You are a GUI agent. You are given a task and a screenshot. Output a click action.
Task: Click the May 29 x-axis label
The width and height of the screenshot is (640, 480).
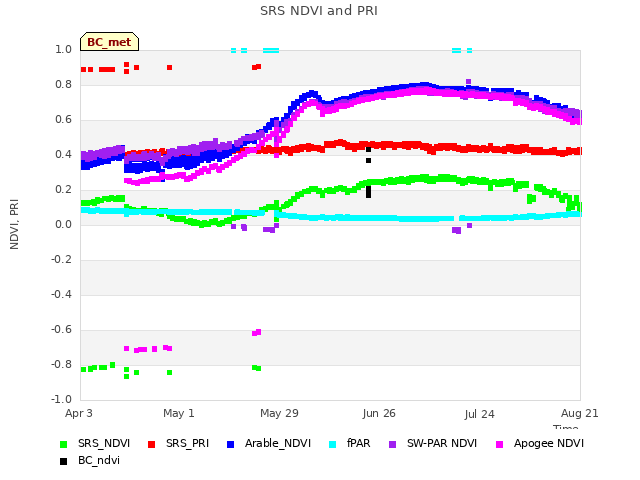tap(279, 413)
